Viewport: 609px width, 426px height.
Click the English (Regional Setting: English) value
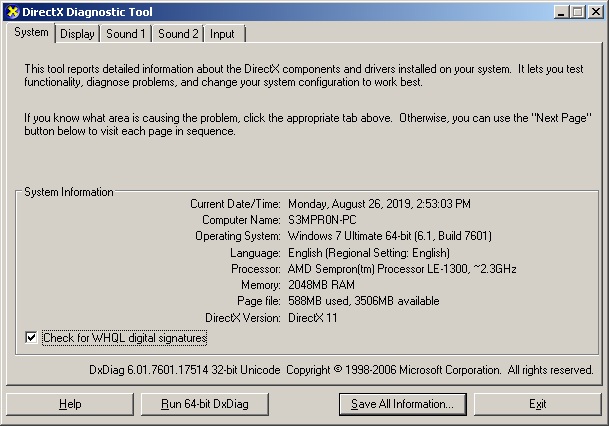point(369,253)
